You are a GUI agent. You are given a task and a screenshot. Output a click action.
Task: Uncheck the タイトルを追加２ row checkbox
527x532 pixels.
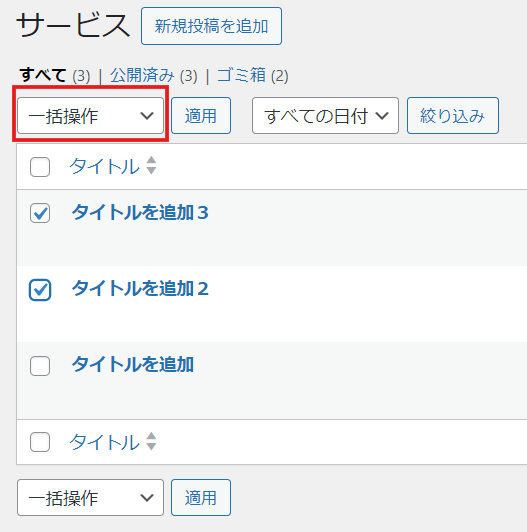(40, 289)
